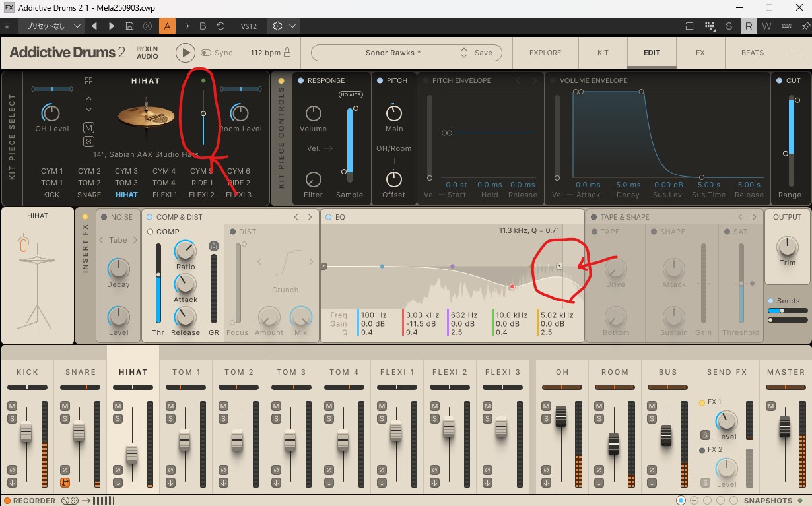The width and height of the screenshot is (812, 506).
Task: Mute the KICK mixer channel
Action: (x=12, y=406)
